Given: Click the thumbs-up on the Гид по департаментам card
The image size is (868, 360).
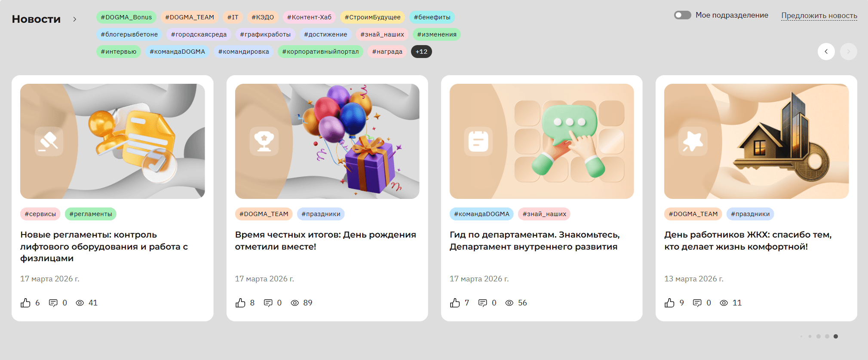Looking at the screenshot, I should point(455,303).
